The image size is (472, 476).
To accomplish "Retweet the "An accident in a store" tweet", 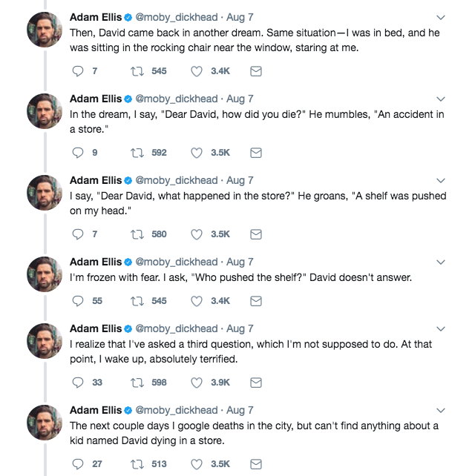I will (x=136, y=153).
